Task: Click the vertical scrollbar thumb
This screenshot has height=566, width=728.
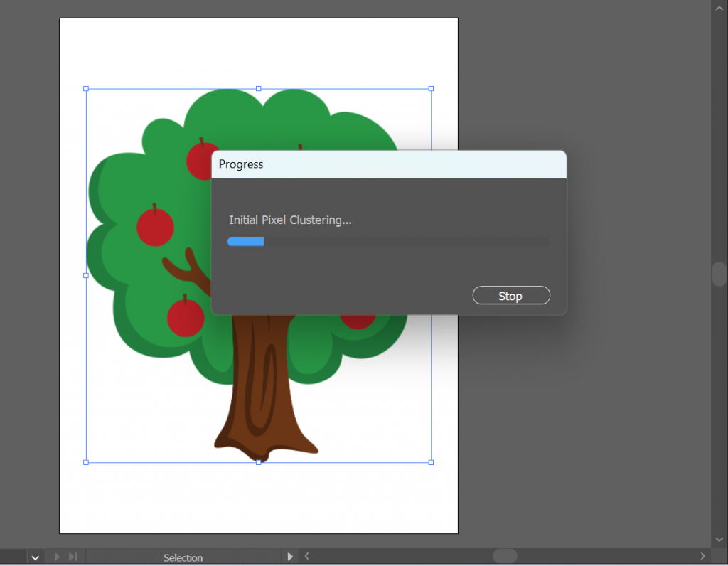Action: point(719,274)
